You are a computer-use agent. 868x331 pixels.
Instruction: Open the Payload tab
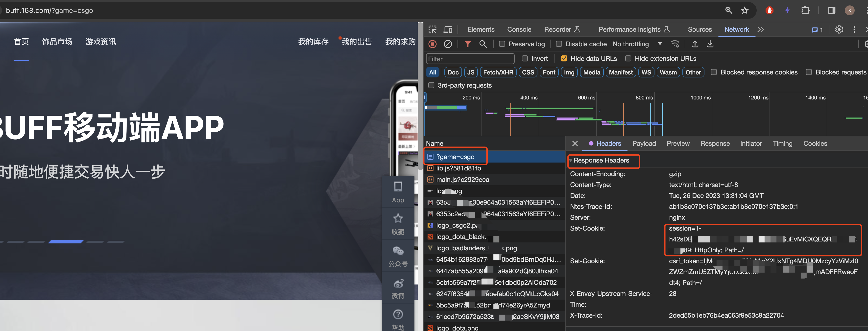click(644, 143)
